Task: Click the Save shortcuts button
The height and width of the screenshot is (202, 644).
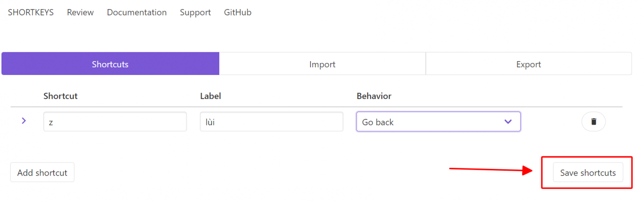Action: tap(588, 173)
